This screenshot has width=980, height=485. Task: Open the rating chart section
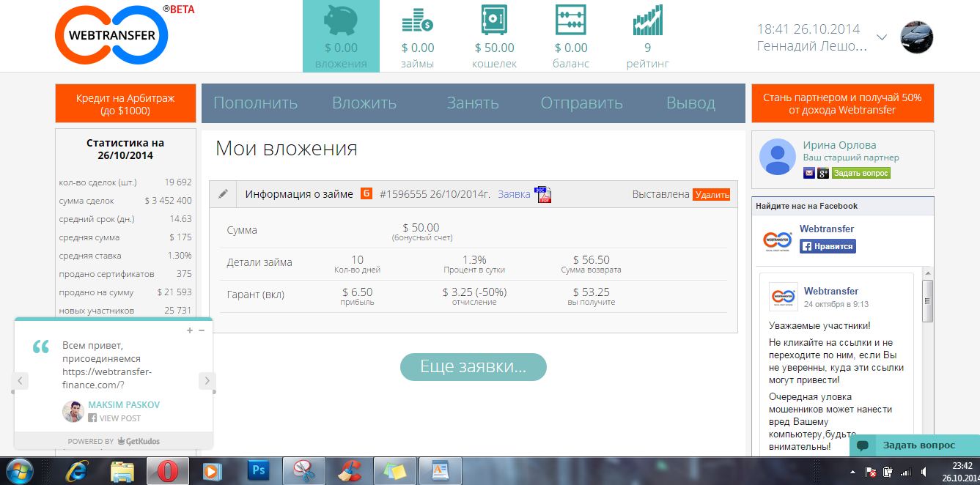point(647,36)
